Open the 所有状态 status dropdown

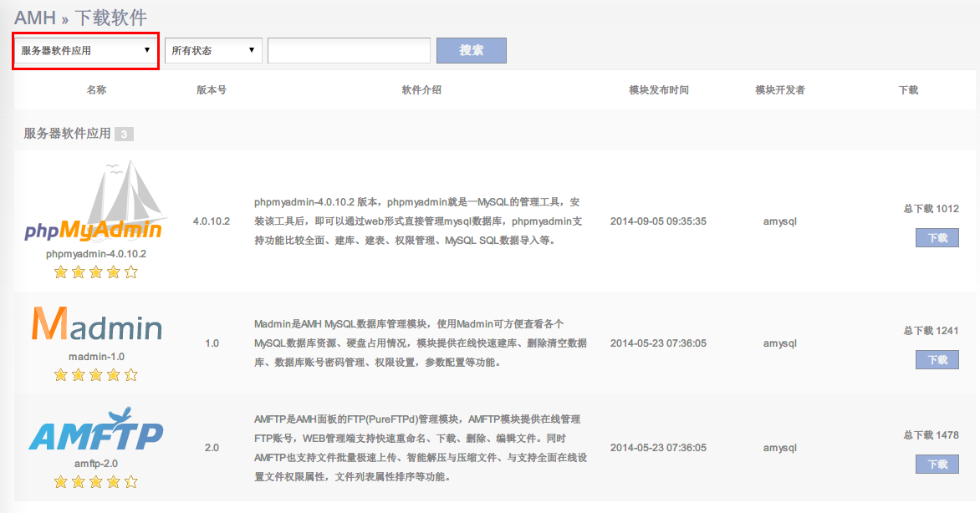pyautogui.click(x=213, y=50)
